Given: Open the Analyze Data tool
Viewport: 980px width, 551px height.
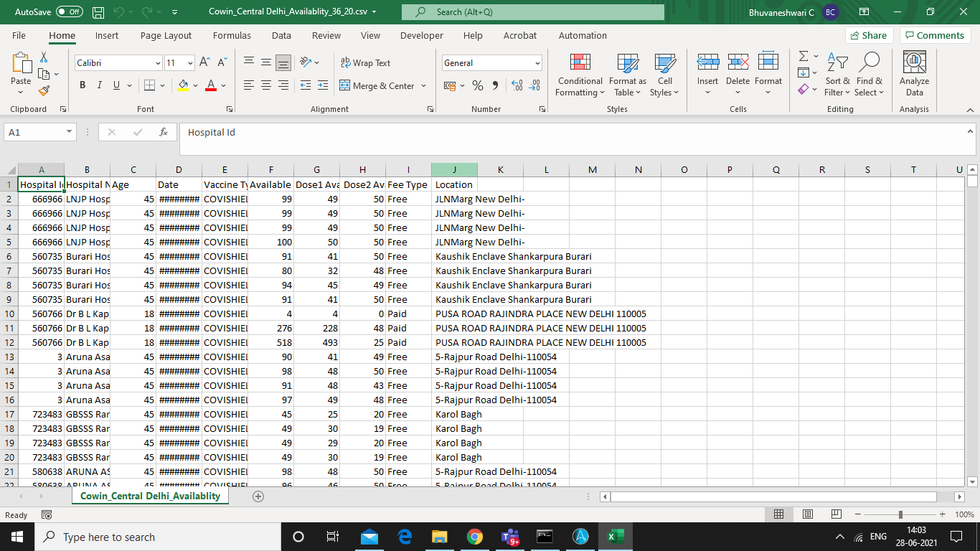Looking at the screenshot, I should tap(914, 74).
